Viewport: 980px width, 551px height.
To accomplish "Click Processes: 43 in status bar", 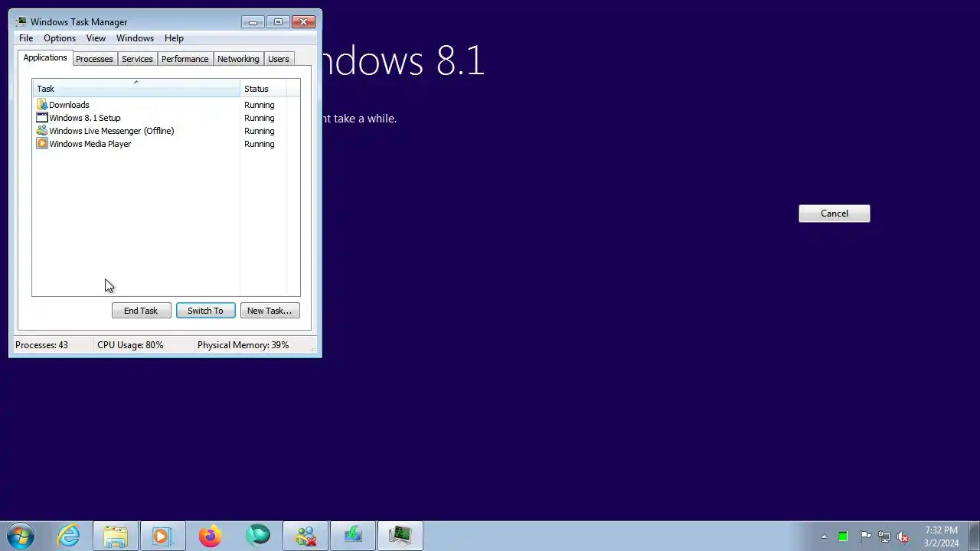I will coord(41,345).
